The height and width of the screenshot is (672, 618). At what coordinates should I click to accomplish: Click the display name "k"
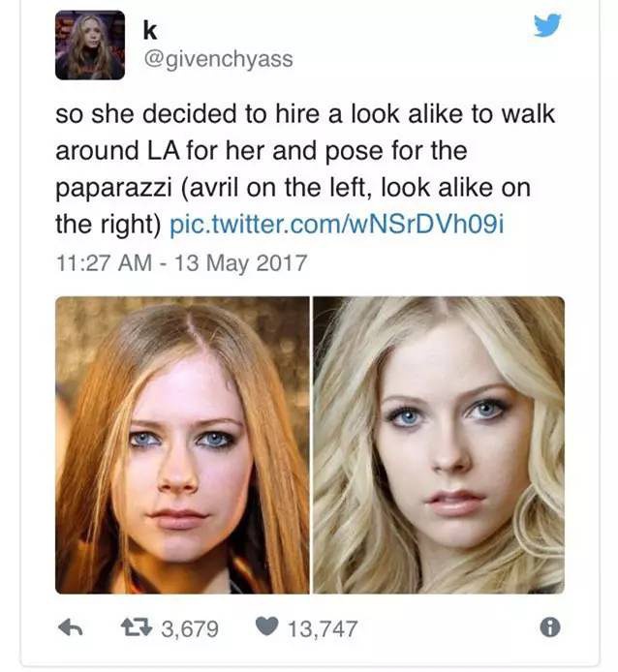coord(149,30)
